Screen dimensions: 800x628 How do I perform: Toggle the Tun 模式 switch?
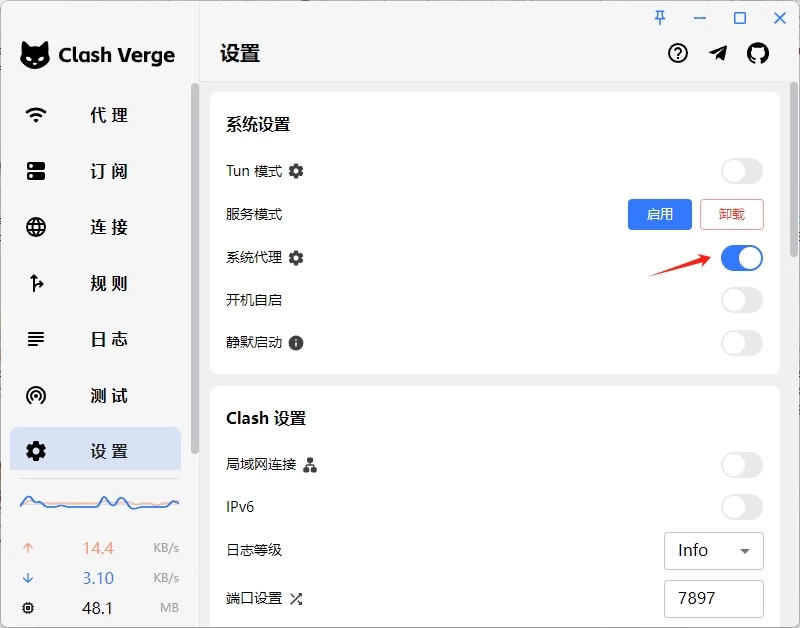pos(742,171)
